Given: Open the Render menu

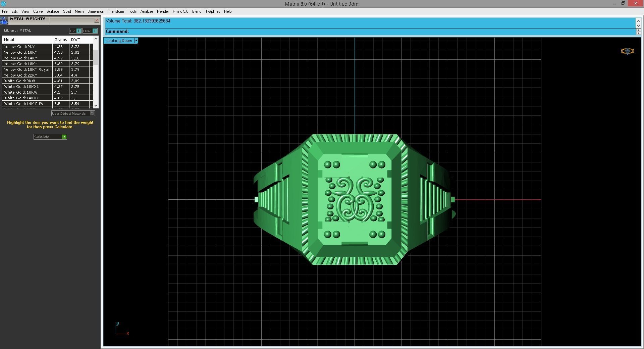Looking at the screenshot, I should point(163,11).
